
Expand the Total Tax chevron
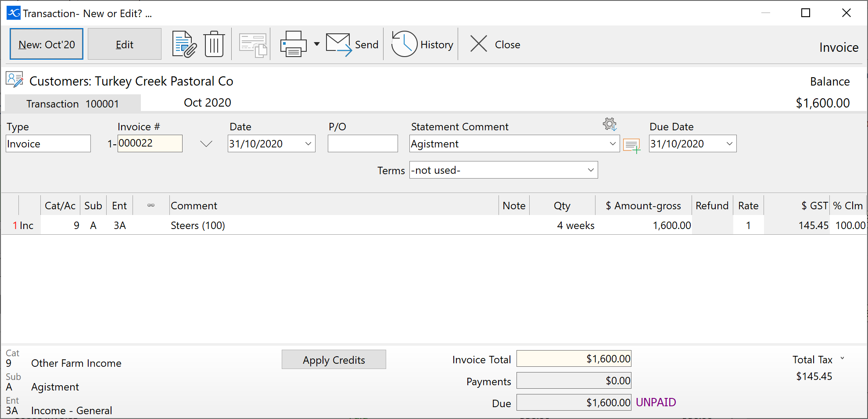click(x=842, y=358)
